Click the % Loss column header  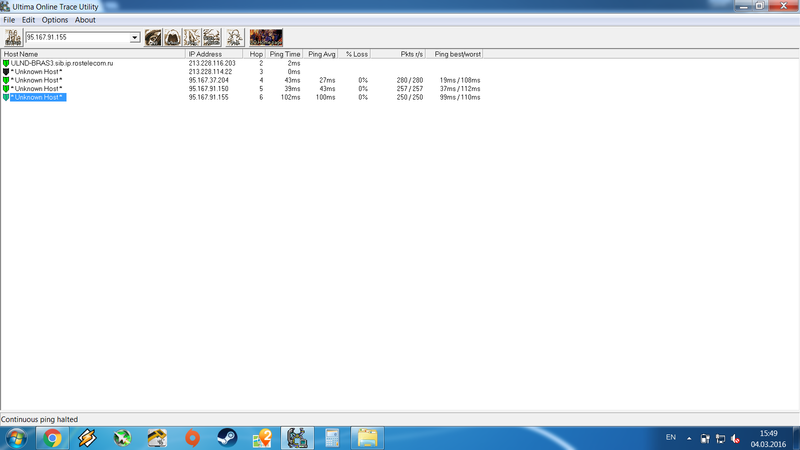355,54
